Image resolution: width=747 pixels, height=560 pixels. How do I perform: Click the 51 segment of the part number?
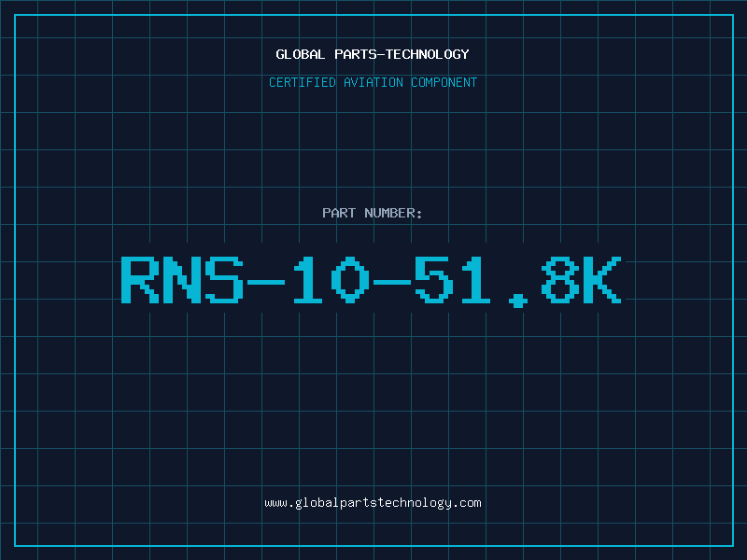[x=453, y=280]
